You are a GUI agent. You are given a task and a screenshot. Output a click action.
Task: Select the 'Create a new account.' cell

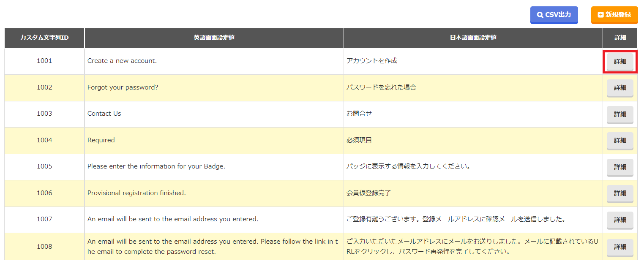(x=122, y=61)
